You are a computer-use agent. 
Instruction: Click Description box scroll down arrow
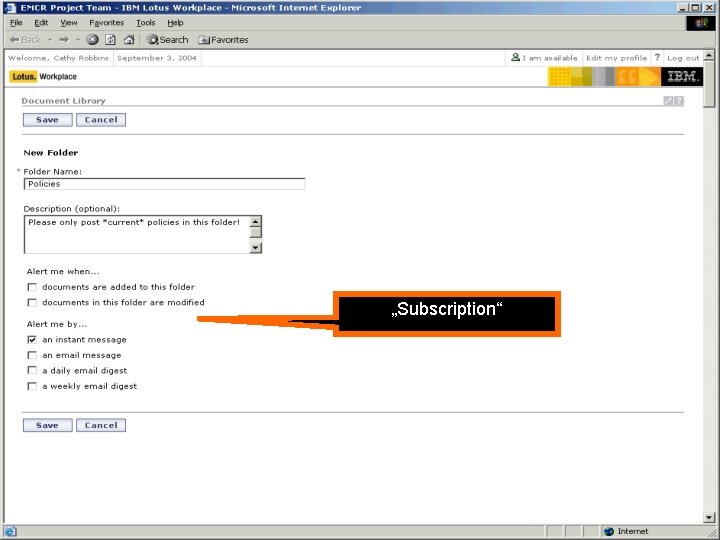pos(255,248)
